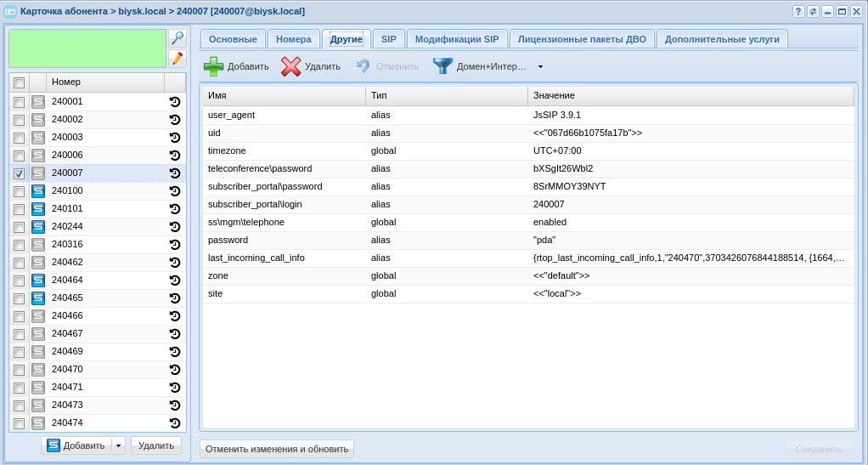
Task: Click the Отменить undo toolbar button
Action: point(387,66)
